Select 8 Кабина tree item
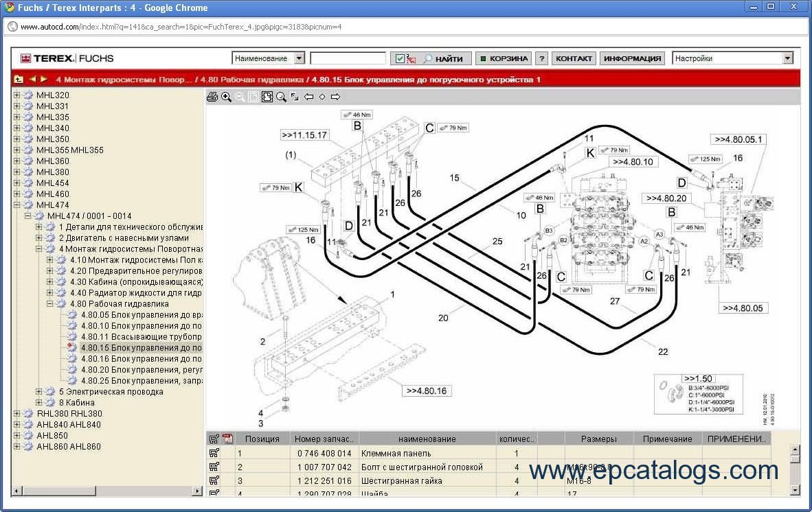This screenshot has height=512, width=812. pos(77,402)
